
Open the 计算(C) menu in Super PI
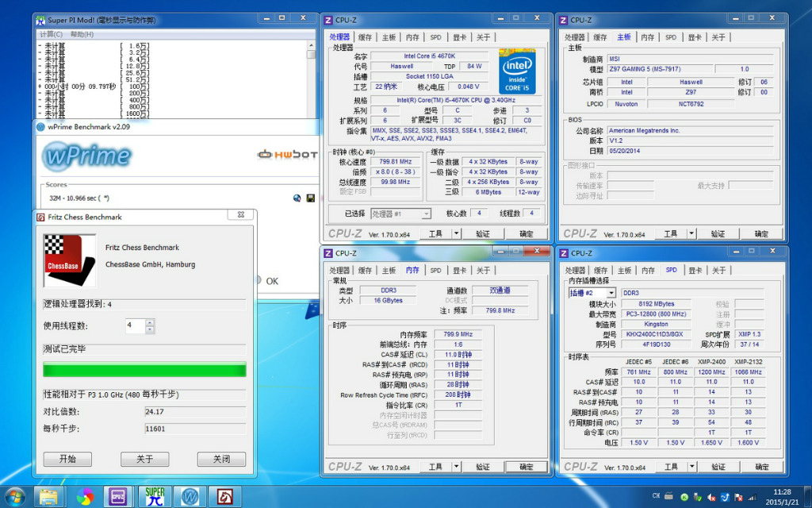click(x=52, y=34)
